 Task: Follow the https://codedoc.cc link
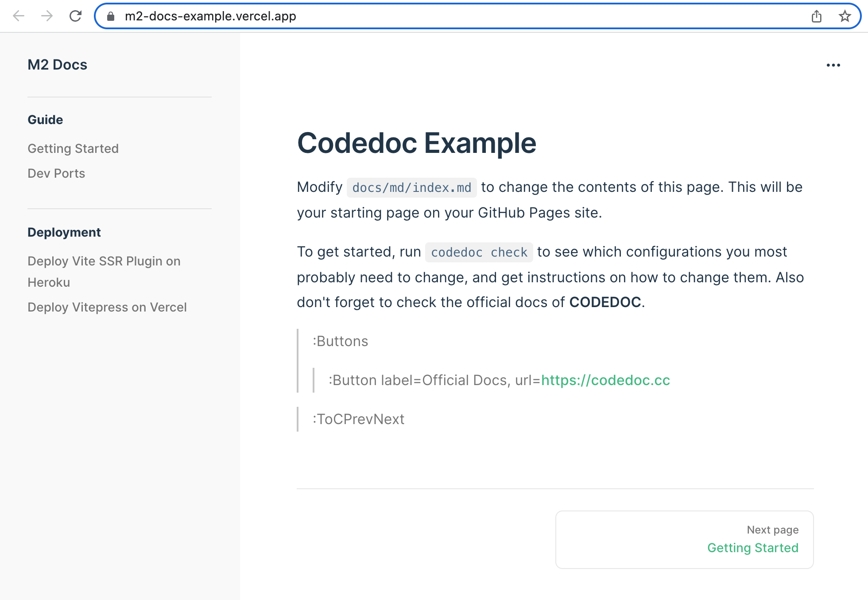[x=605, y=380]
